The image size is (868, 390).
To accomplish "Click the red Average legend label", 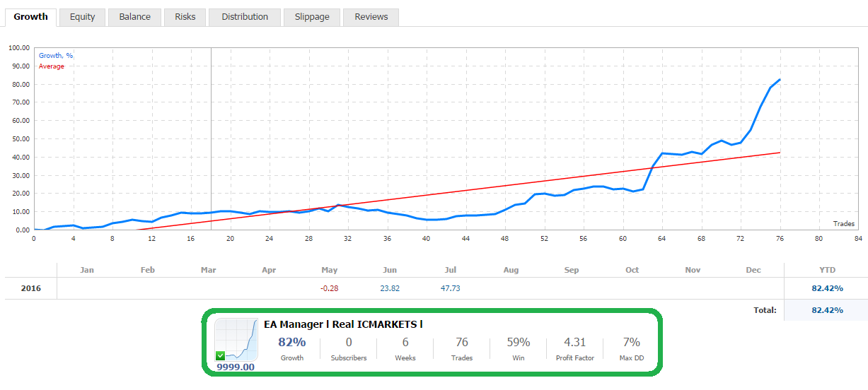I will [52, 66].
